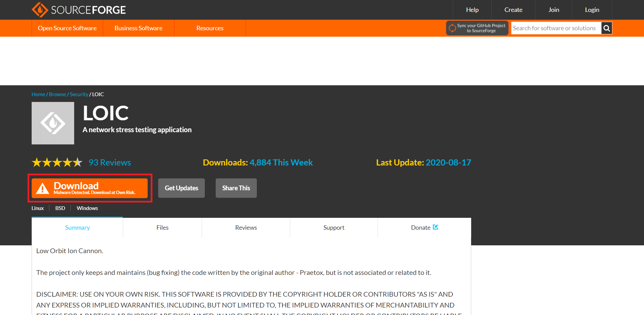Click the magnifier search button

point(607,28)
